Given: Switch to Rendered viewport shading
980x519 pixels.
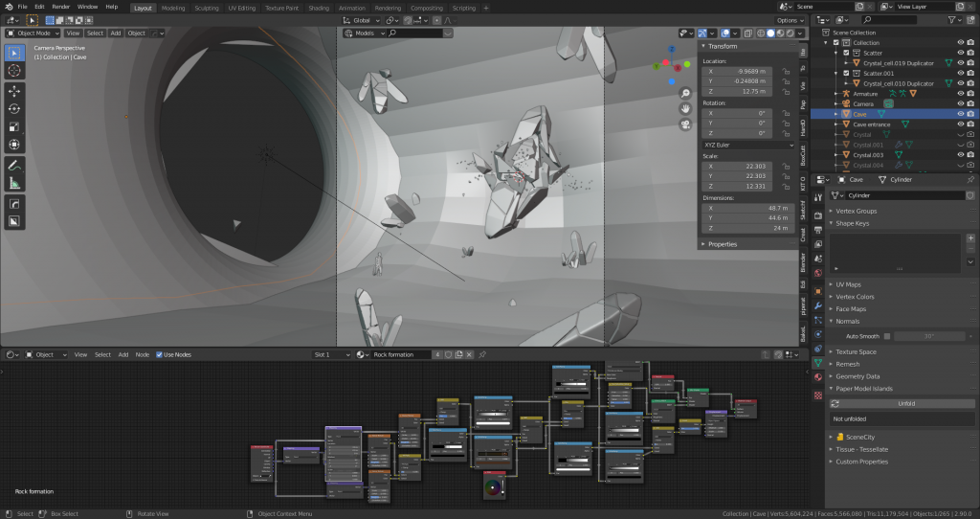Looking at the screenshot, I should [x=791, y=34].
